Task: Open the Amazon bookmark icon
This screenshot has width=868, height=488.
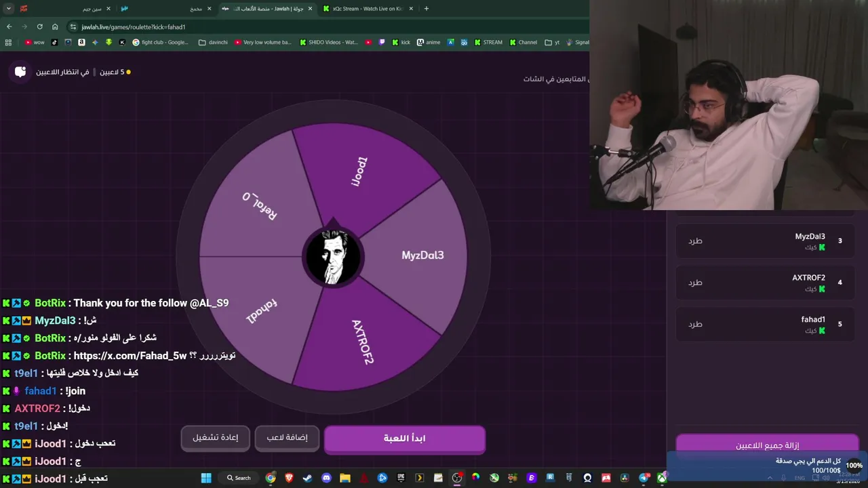Action: tap(81, 42)
